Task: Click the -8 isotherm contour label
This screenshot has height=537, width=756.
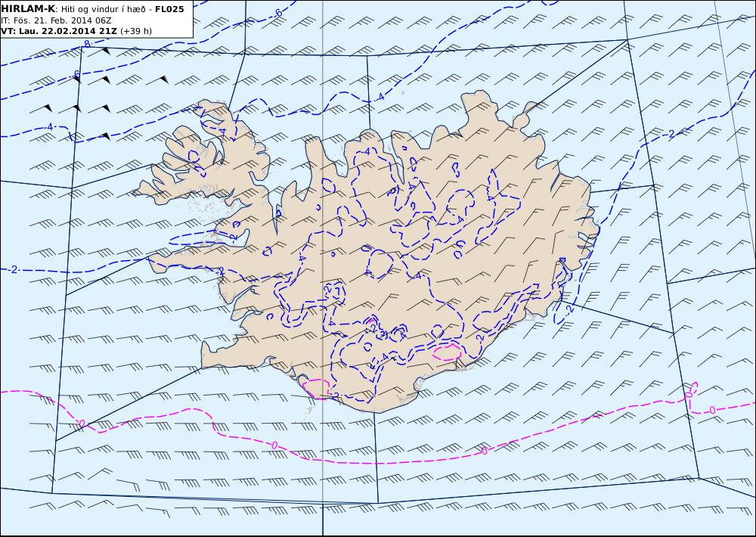Action: pyautogui.click(x=86, y=45)
